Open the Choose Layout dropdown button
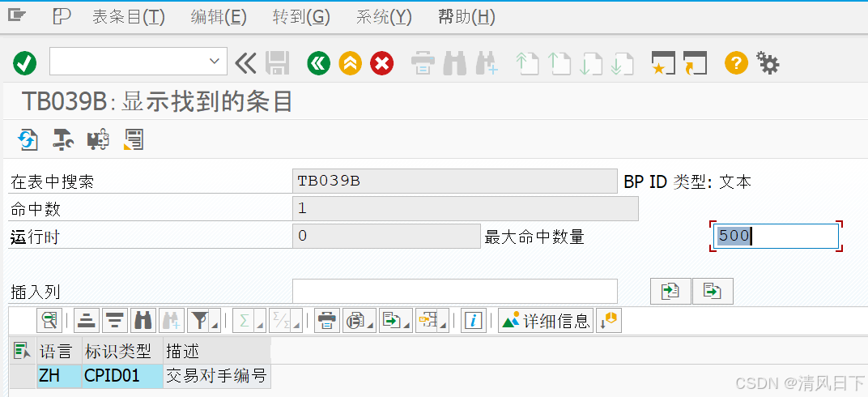This screenshot has width=868, height=397. [x=432, y=320]
